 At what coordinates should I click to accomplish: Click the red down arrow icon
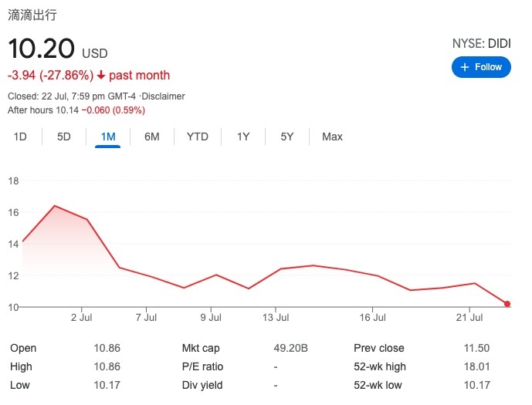coord(101,75)
